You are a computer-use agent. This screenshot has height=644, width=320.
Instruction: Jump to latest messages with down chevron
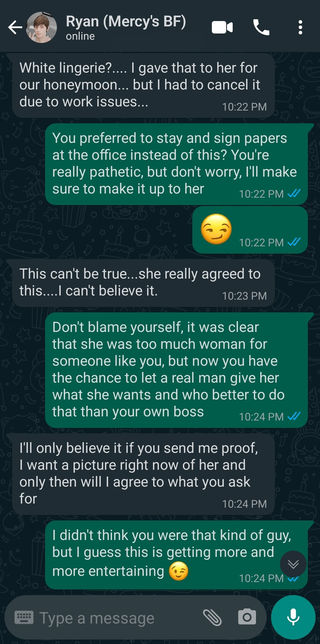[293, 564]
